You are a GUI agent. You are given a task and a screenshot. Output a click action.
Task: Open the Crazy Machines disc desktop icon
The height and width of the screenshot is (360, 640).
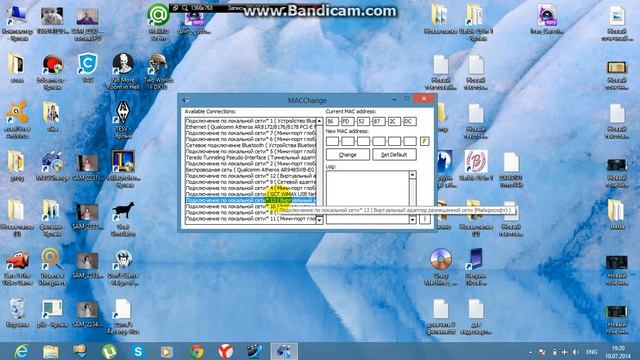[x=441, y=267]
